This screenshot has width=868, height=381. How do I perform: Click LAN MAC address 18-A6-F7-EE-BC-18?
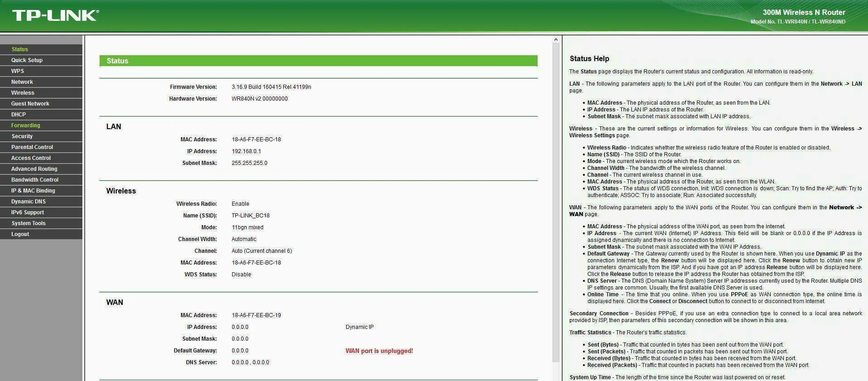click(256, 140)
